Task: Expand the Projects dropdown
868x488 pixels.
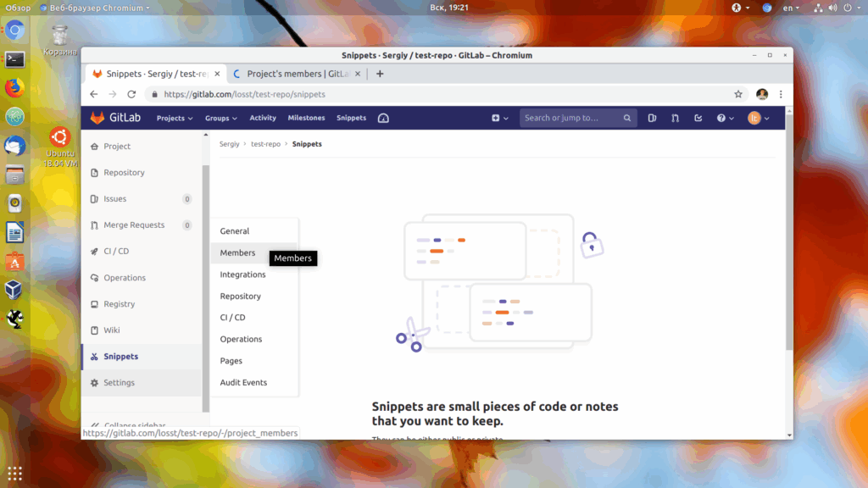Action: (x=175, y=118)
